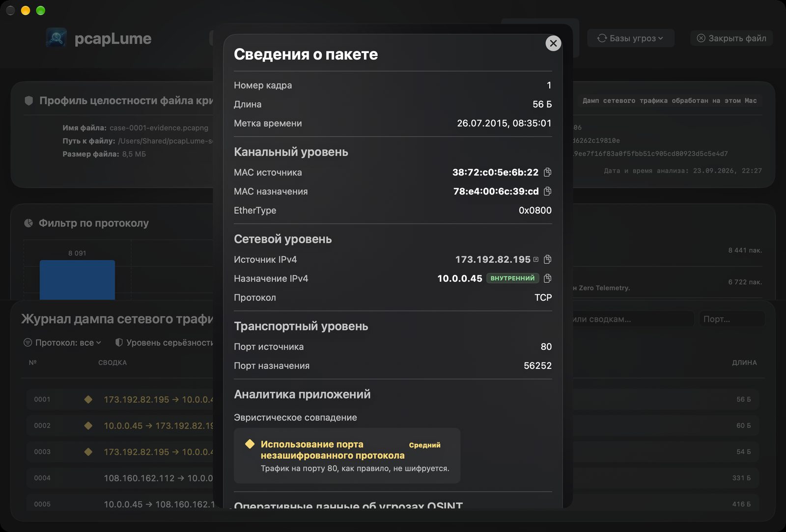Click the 331 Б length in row 0004

point(741,478)
